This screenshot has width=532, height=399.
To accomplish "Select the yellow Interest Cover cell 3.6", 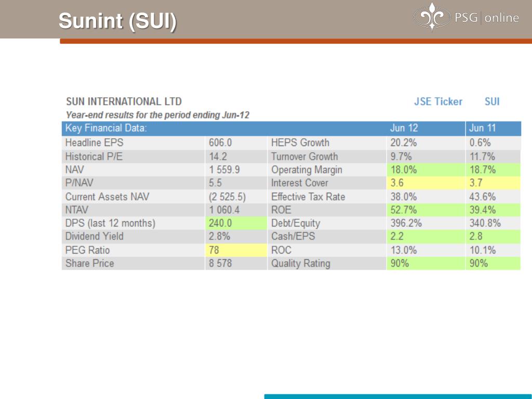I will pos(425,183).
